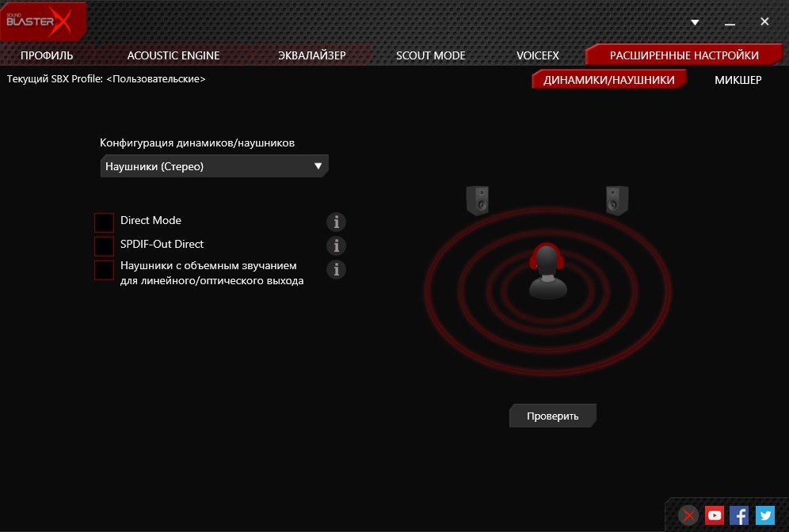789x532 pixels.
Task: Open the YouTube link icon
Action: [x=714, y=515]
